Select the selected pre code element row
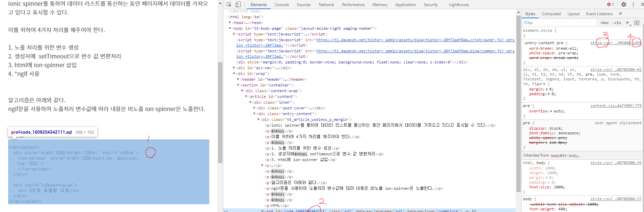Viewport: 644px width, 212px height. (x=370, y=210)
